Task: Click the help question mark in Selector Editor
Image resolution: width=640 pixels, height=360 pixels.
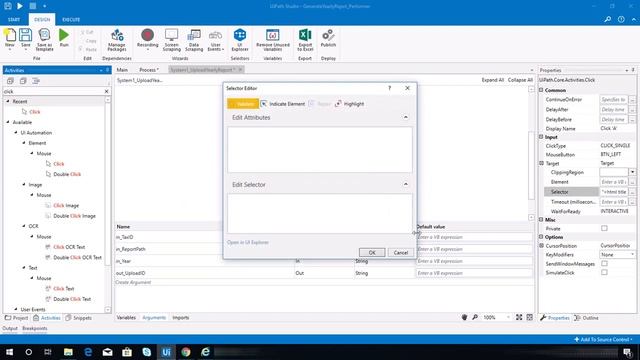Action: [389, 88]
